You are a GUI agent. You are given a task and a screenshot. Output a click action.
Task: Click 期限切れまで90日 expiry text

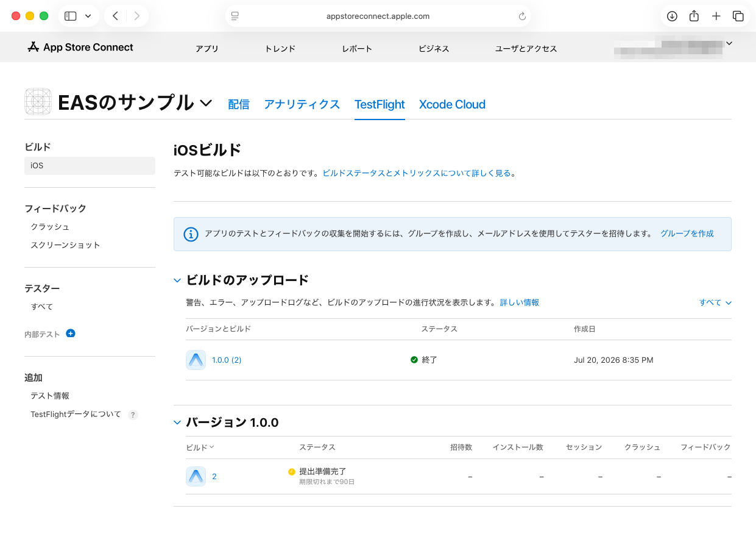(x=327, y=482)
